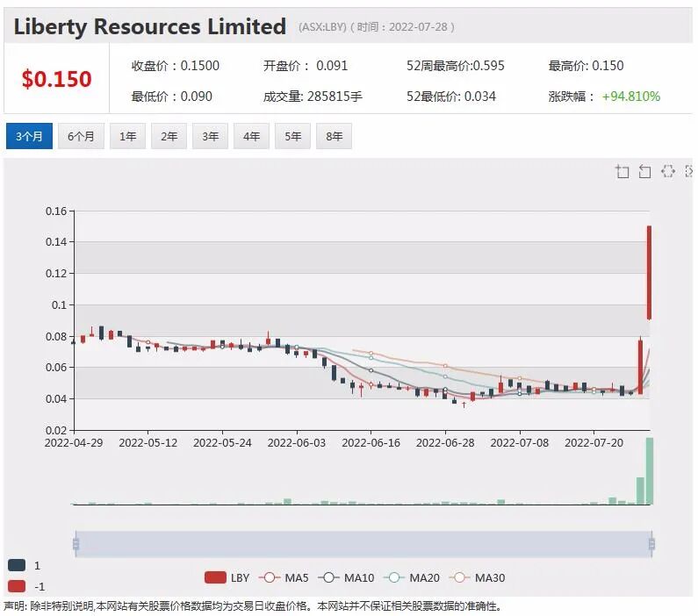Switch to the 6个月 time range tab
Screen dimensions: 698x616
(x=81, y=136)
